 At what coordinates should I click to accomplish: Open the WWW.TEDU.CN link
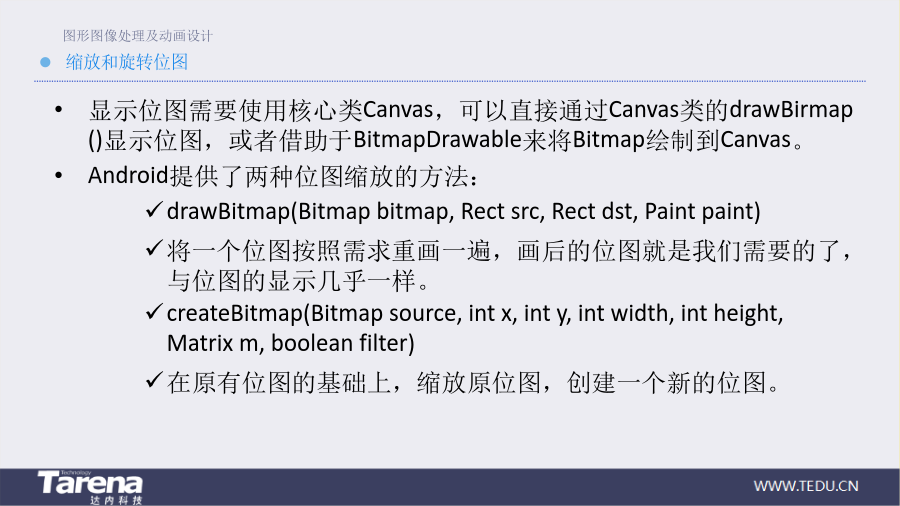[805, 486]
